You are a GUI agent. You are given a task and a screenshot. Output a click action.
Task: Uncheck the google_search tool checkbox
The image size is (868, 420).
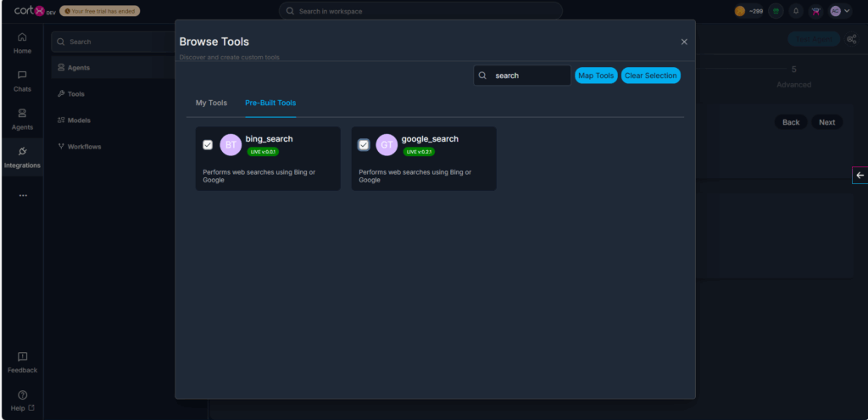(x=364, y=145)
